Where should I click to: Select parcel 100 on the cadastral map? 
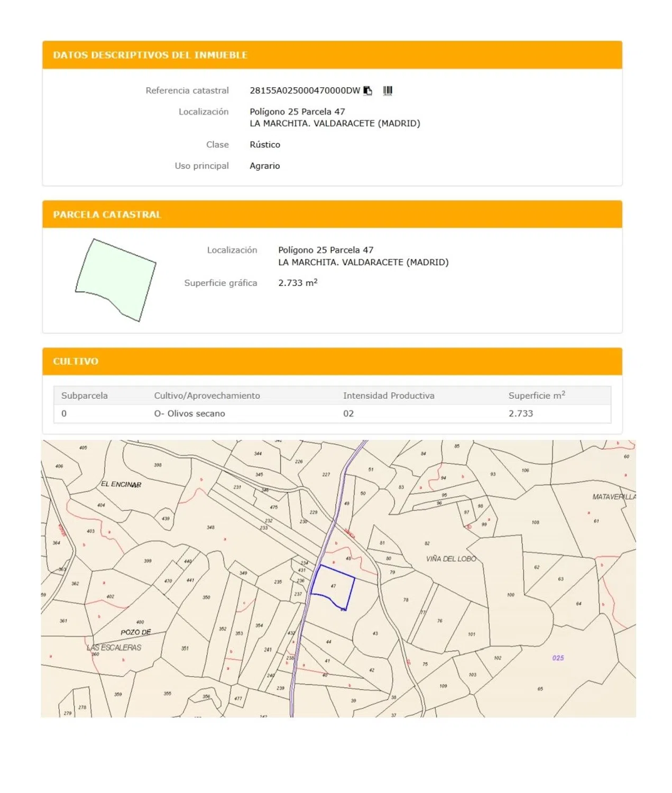pos(510,595)
